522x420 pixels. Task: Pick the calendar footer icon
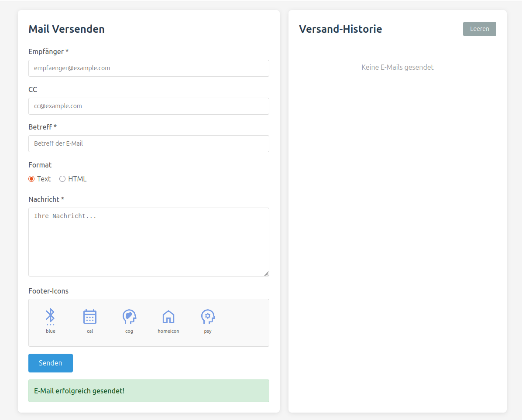tap(90, 317)
